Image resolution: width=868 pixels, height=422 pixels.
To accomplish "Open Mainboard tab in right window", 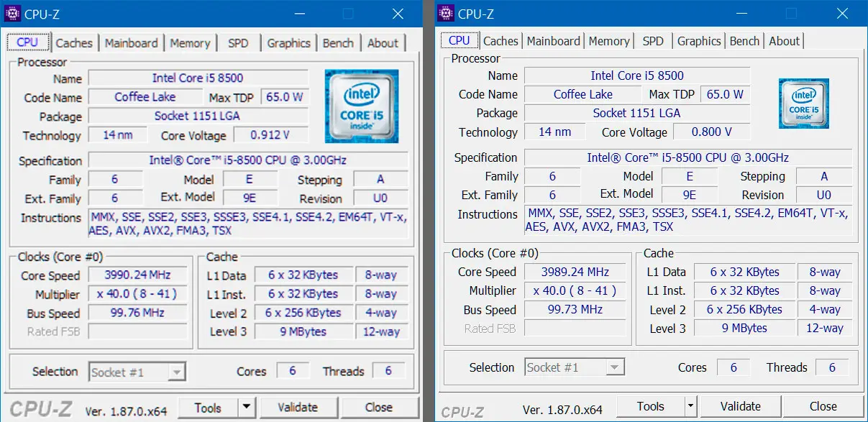I will click(x=554, y=41).
